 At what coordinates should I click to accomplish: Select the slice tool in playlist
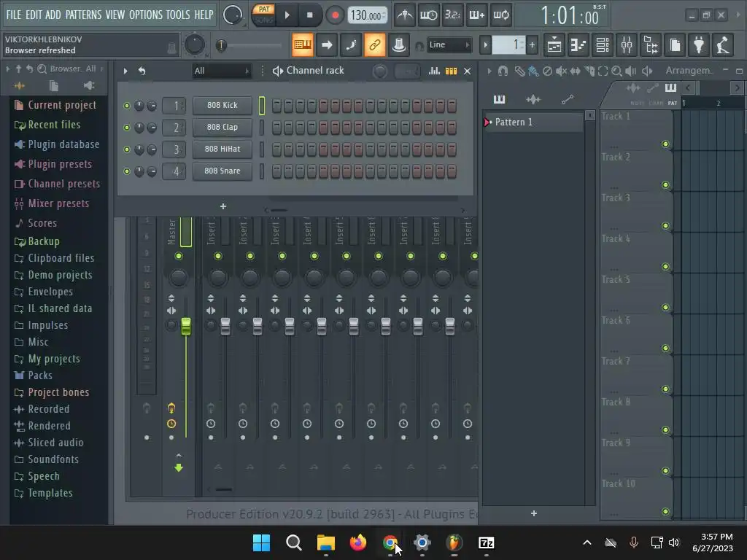point(589,71)
